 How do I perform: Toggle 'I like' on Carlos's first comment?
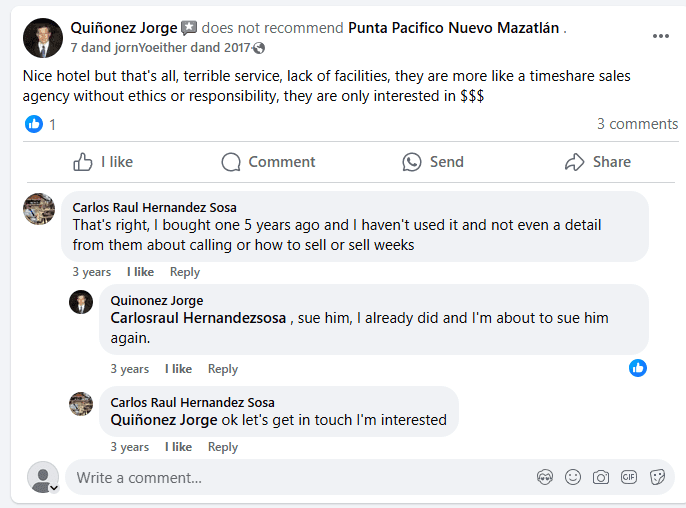point(140,272)
